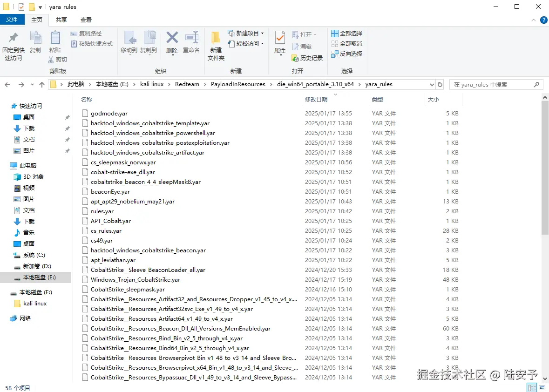Select the beaconEye.yar file
This screenshot has width=549, height=392.
(110, 192)
